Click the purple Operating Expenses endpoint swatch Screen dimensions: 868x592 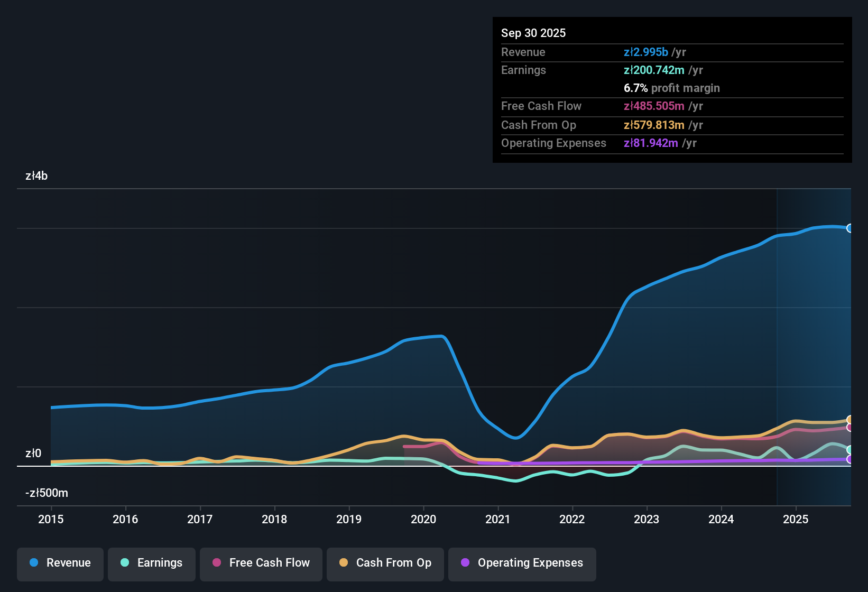[x=849, y=459]
